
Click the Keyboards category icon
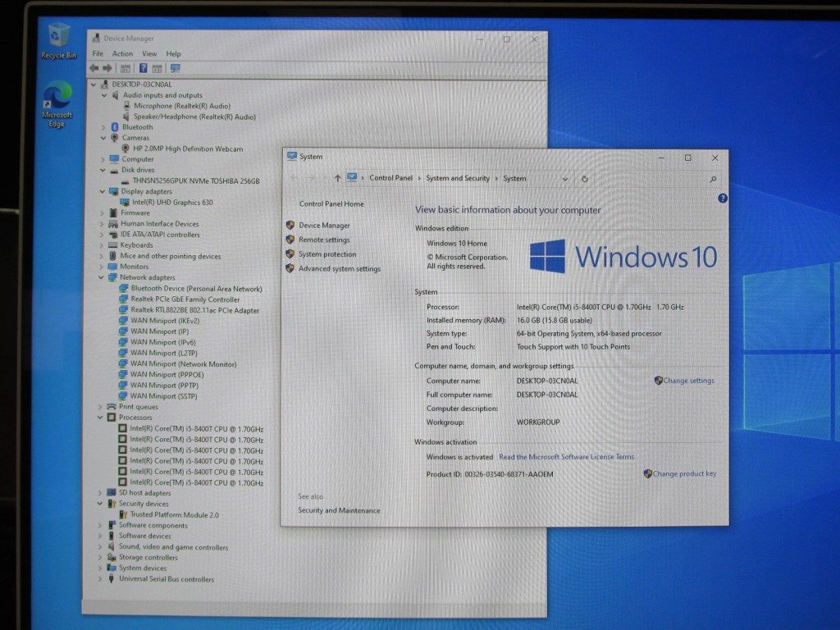pyautogui.click(x=112, y=244)
